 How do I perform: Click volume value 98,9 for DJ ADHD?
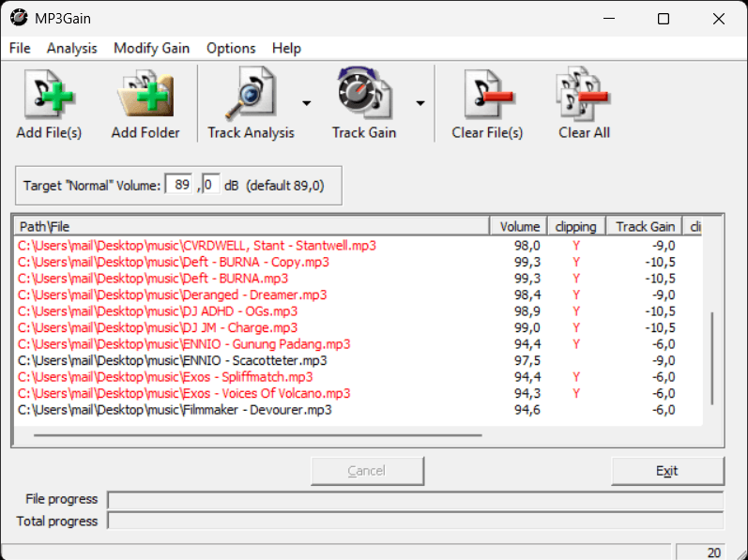pyautogui.click(x=527, y=311)
